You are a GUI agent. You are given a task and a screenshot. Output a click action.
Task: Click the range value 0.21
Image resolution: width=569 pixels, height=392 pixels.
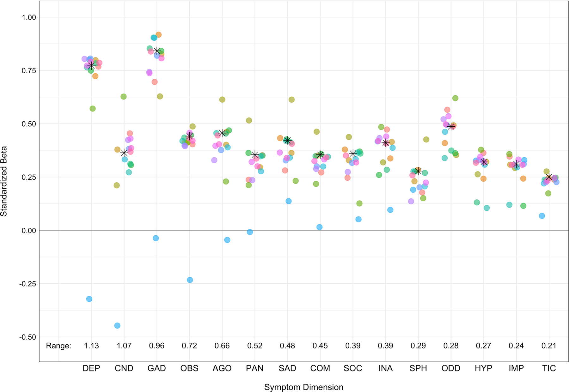pyautogui.click(x=549, y=346)
